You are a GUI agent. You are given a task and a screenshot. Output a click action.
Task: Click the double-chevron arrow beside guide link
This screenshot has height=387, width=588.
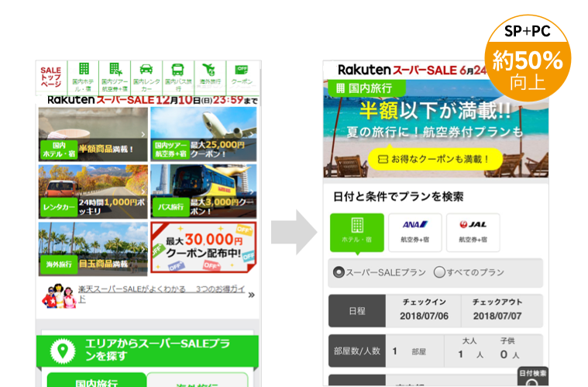[x=251, y=295]
